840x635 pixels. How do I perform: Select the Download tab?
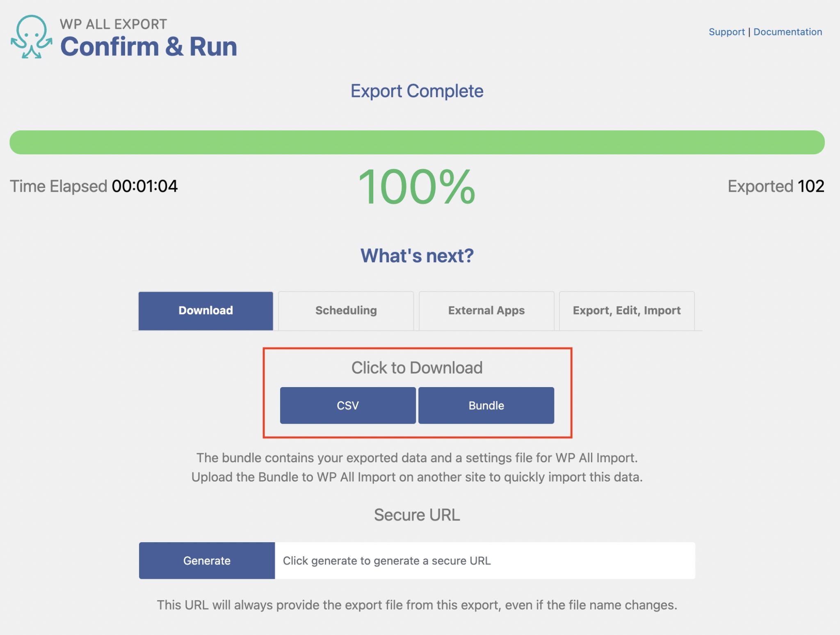(x=205, y=311)
